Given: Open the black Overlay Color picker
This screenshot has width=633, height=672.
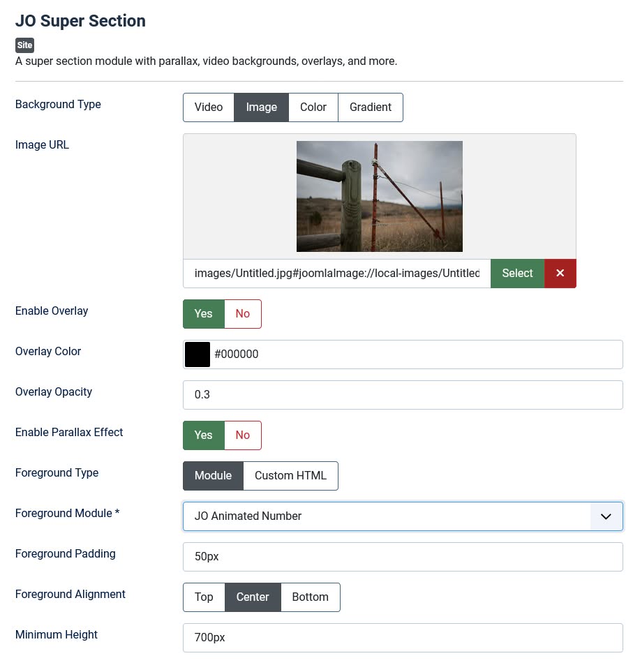Looking at the screenshot, I should [x=198, y=354].
